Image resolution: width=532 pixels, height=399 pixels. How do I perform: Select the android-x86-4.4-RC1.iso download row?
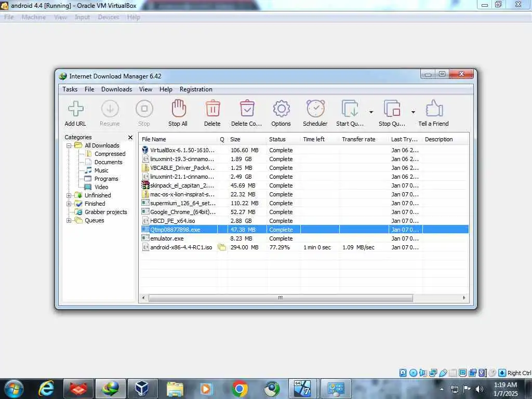click(304, 247)
